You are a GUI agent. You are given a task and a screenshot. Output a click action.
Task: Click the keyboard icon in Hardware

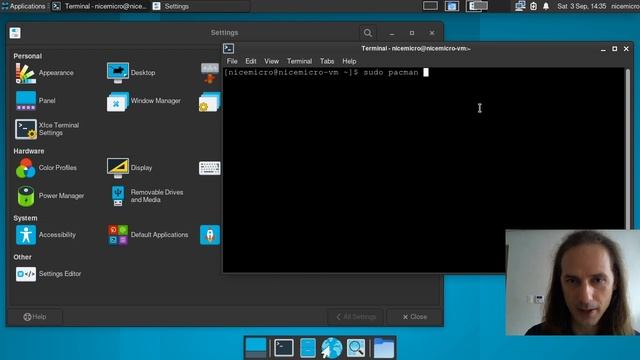[x=209, y=168]
